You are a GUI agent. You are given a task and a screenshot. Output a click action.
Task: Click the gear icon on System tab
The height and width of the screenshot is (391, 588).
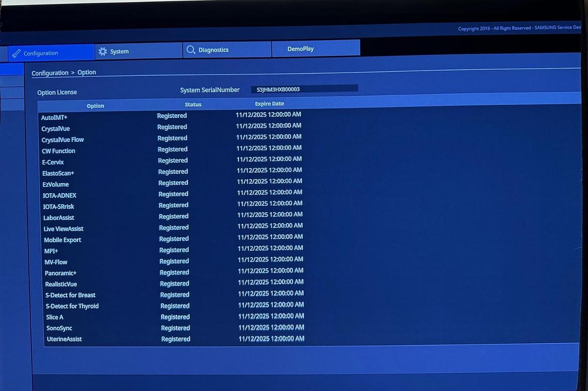coord(102,51)
